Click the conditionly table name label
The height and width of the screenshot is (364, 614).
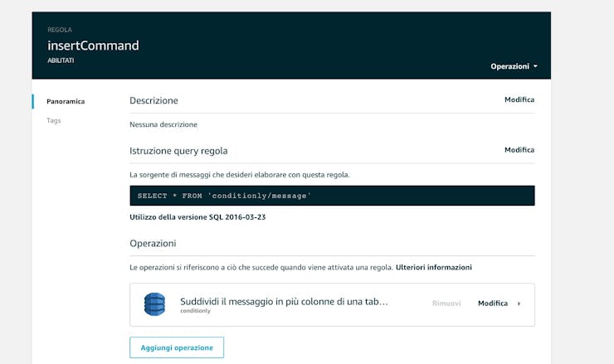[x=195, y=311]
